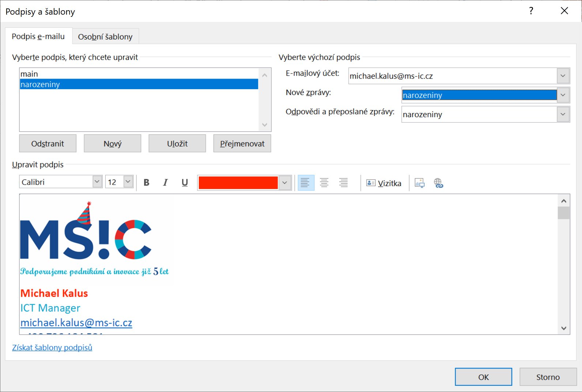
Task: Open the E-mailový účet dropdown
Action: pos(563,76)
